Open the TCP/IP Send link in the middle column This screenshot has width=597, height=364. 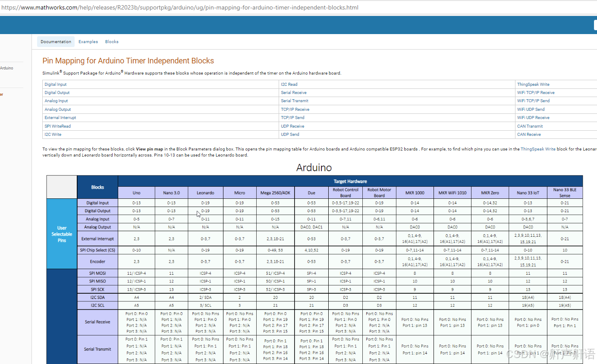coord(292,118)
